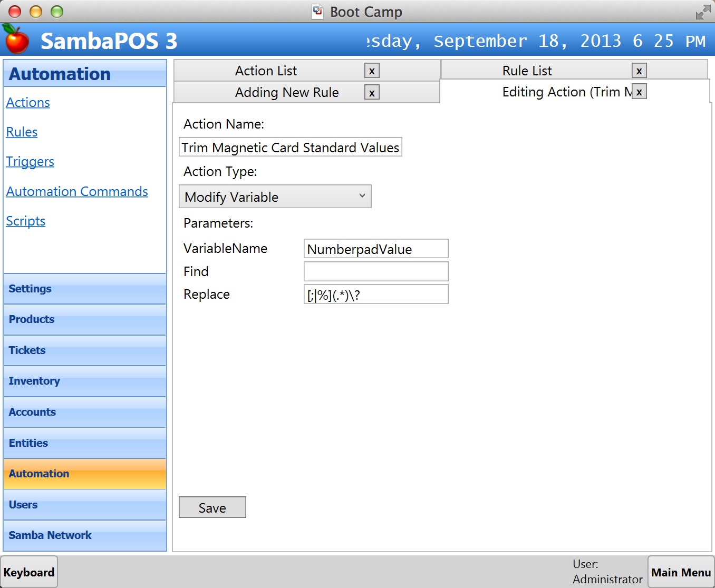
Task: Close the Rule List tab
Action: pyautogui.click(x=639, y=71)
